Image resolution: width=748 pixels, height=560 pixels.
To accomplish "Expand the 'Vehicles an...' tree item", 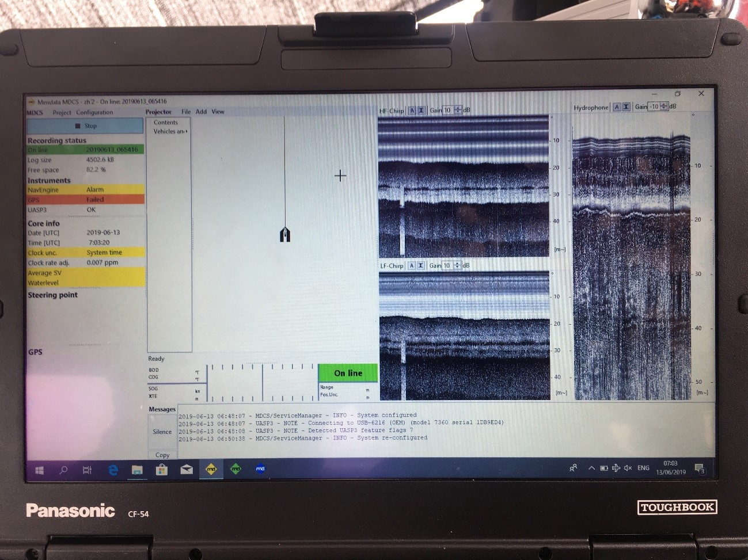I will tap(169, 132).
